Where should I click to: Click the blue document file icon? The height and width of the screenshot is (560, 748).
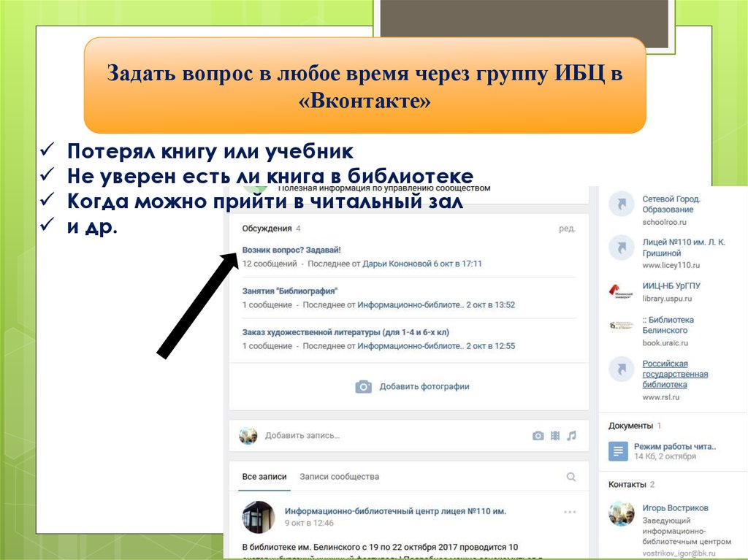pyautogui.click(x=618, y=451)
